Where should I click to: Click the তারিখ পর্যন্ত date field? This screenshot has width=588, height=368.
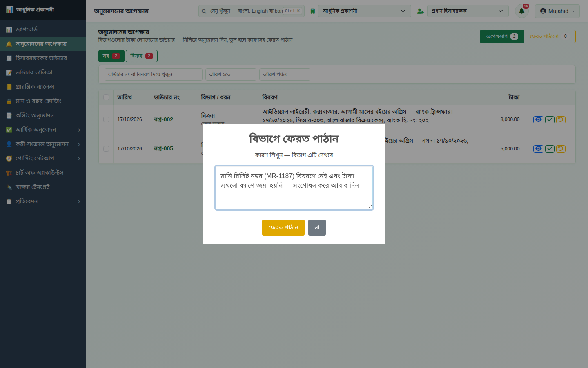(x=285, y=74)
